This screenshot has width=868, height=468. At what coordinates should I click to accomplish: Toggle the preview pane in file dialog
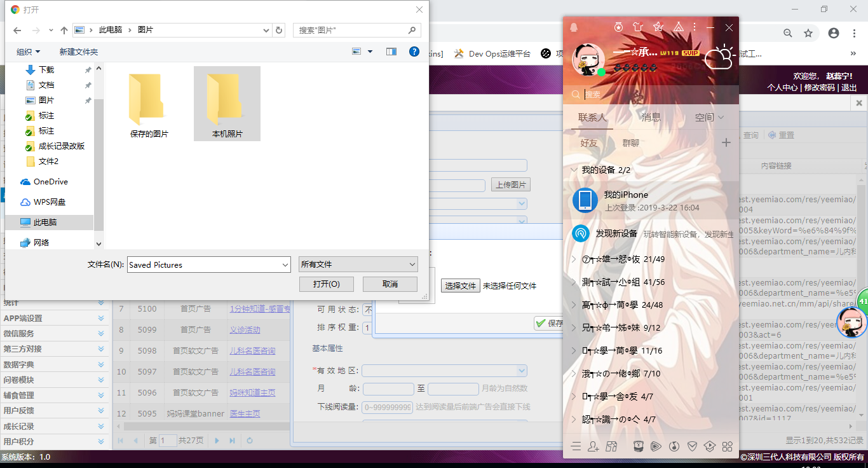click(x=391, y=52)
